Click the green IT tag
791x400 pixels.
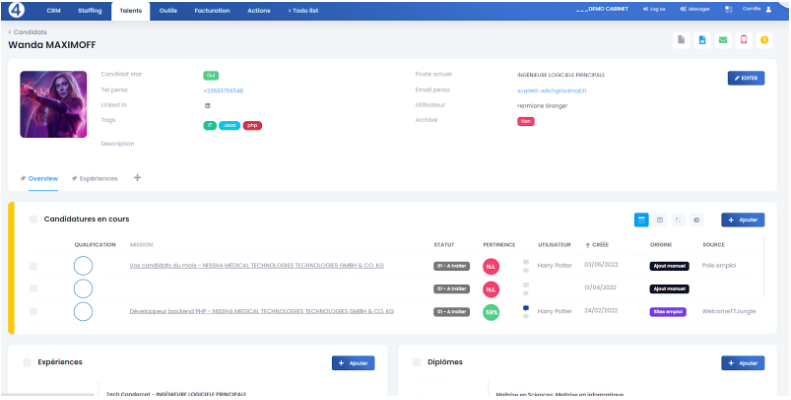[x=210, y=125]
